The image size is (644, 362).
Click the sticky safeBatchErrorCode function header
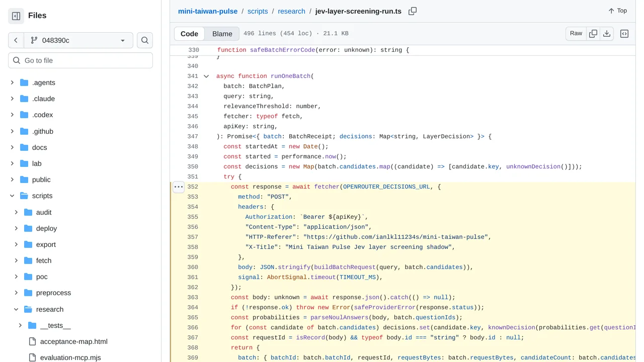click(313, 50)
